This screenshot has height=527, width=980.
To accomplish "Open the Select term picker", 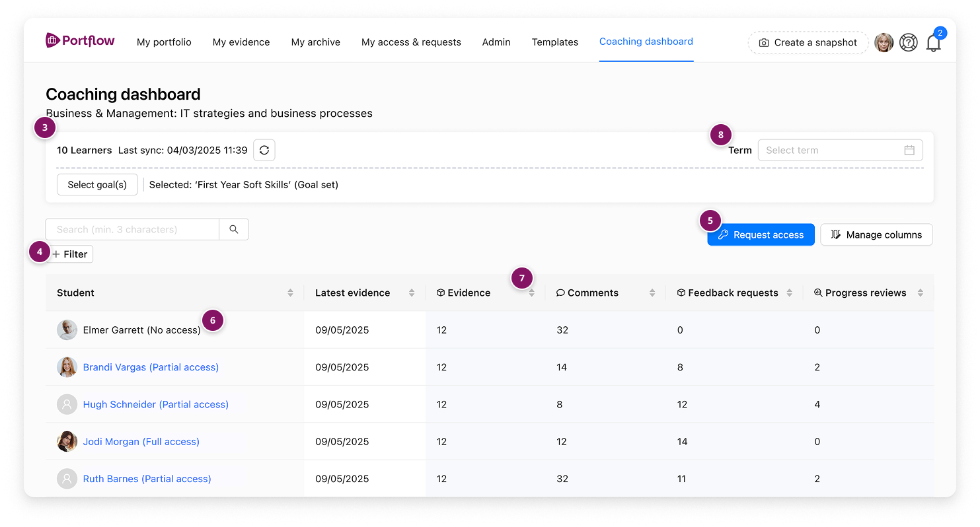I will click(840, 150).
